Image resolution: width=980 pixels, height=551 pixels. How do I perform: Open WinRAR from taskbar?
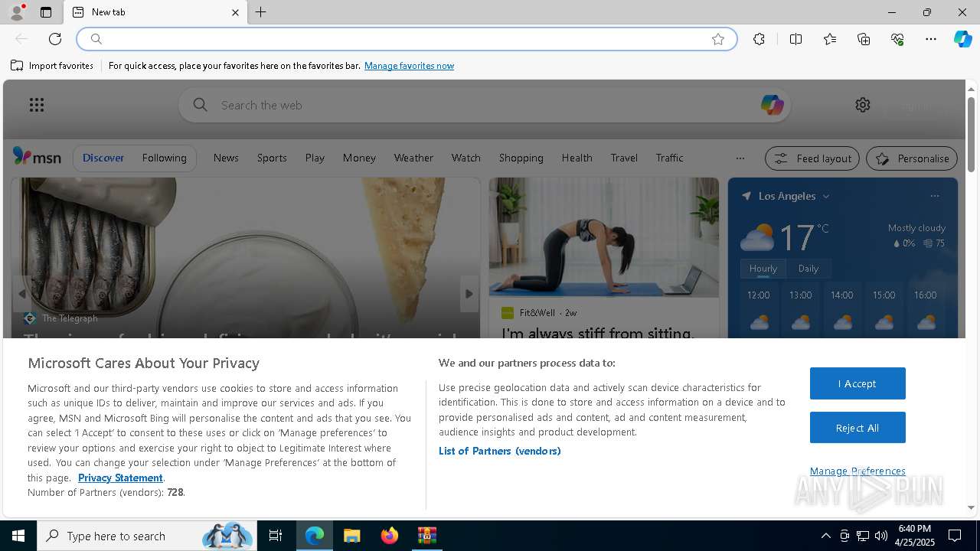click(x=426, y=536)
